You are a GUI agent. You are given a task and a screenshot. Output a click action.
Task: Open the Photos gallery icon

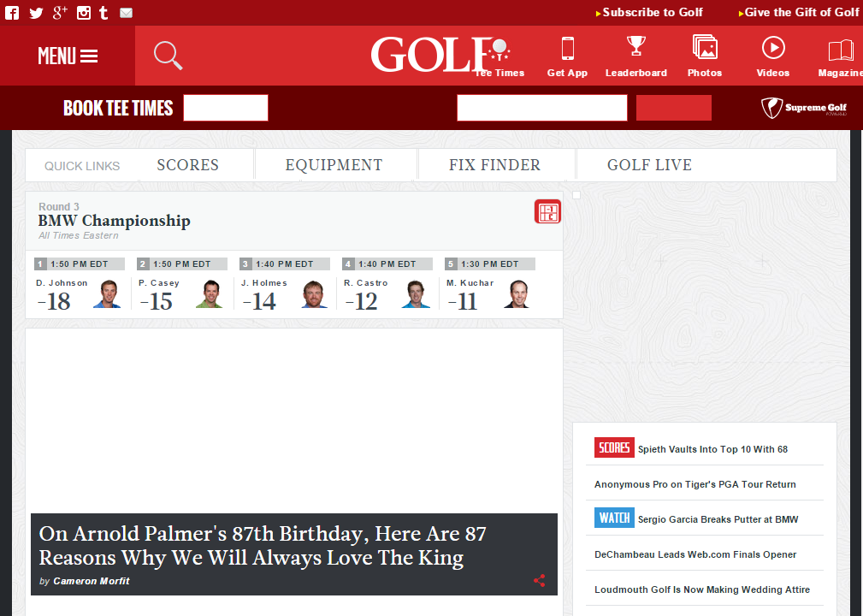click(x=705, y=47)
